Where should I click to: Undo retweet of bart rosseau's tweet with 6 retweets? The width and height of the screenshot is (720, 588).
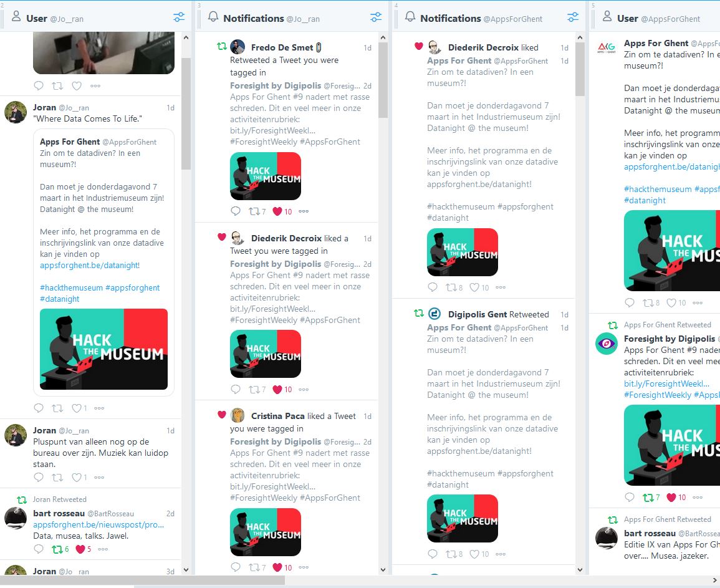point(57,549)
